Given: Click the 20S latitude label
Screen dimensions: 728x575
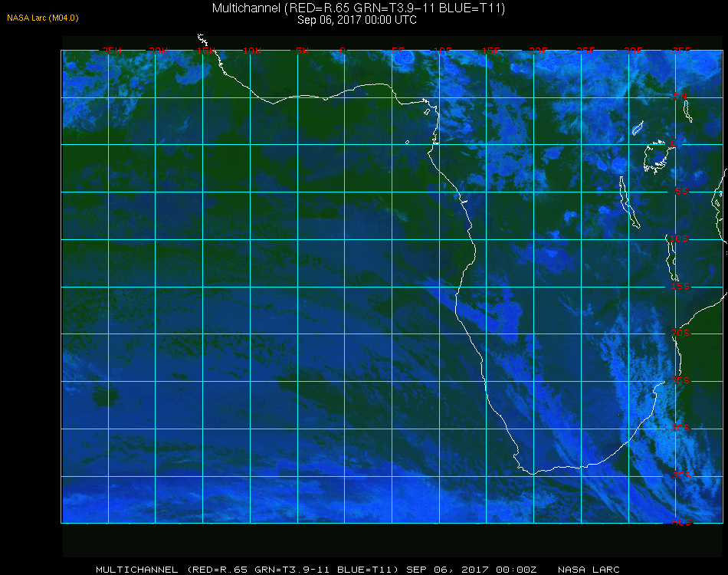Looking at the screenshot, I should [680, 333].
